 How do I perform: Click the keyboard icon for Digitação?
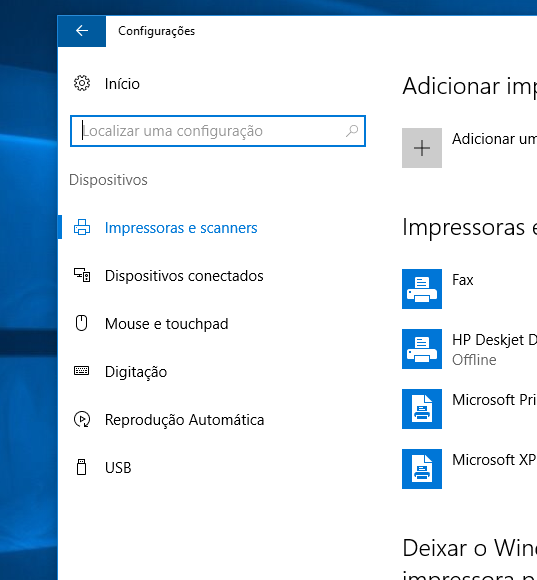click(81, 371)
